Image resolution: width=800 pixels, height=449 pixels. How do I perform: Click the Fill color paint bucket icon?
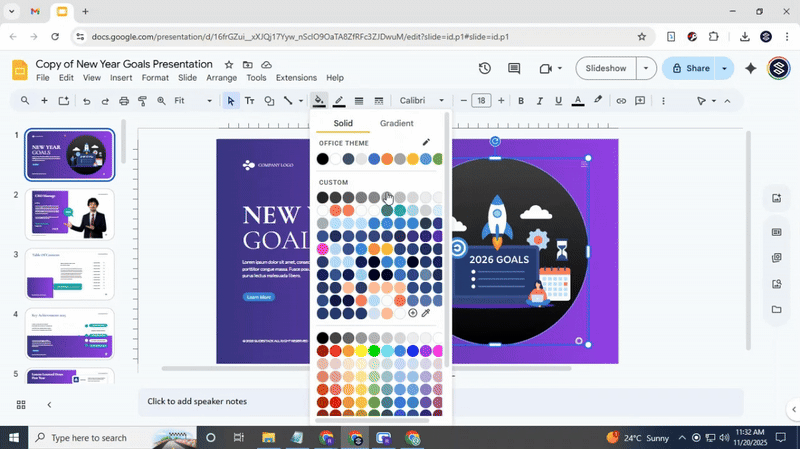(x=318, y=101)
